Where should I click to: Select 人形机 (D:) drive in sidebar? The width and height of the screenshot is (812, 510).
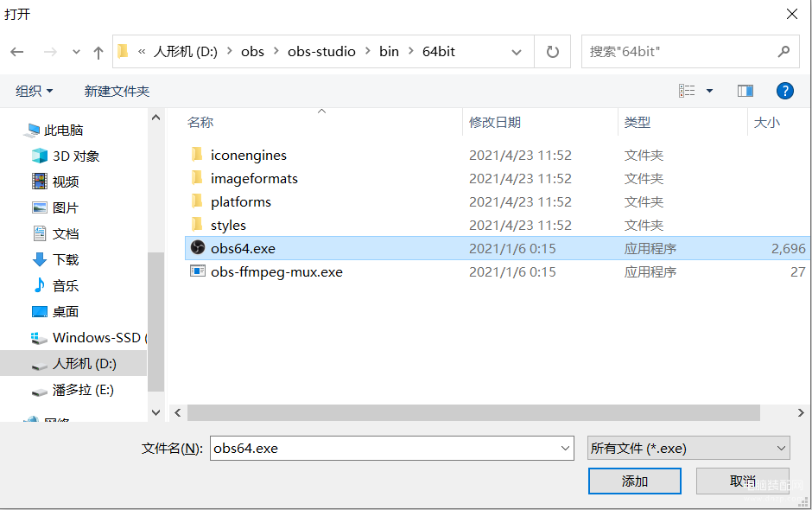click(85, 363)
